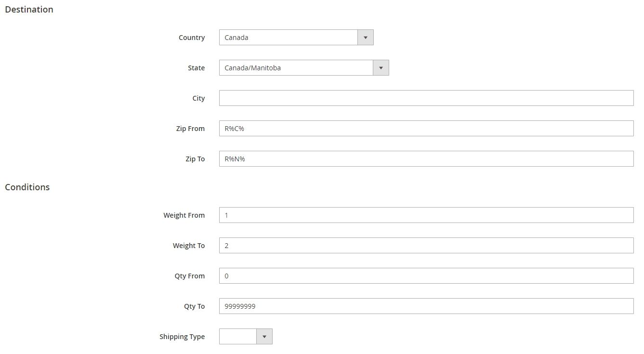Click the Shipping Type label text
Image resolution: width=644 pixels, height=354 pixels.
(x=182, y=337)
